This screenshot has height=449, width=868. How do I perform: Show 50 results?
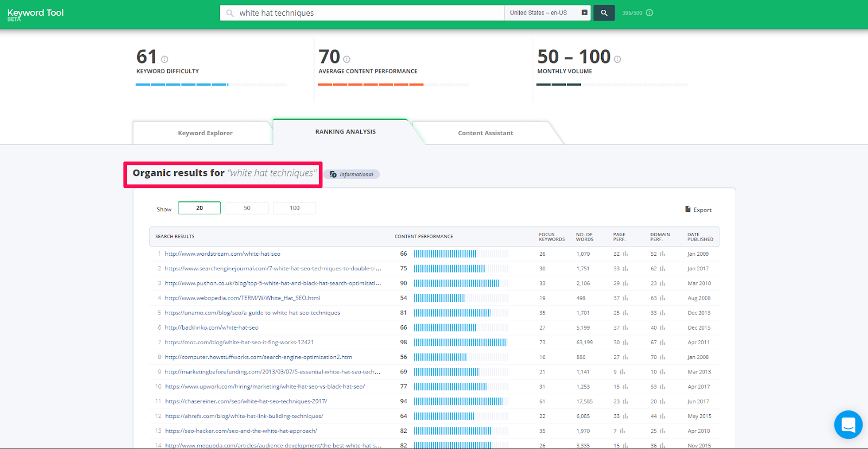[247, 208]
